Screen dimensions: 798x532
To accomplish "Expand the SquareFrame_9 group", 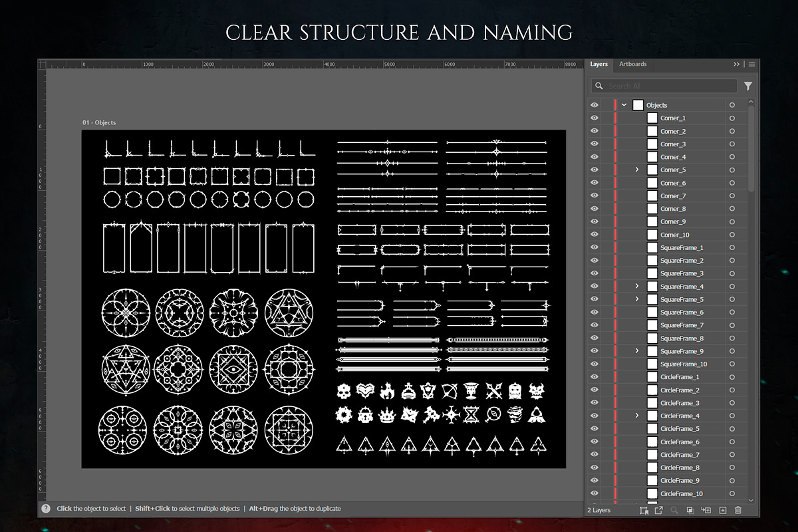I will [637, 351].
